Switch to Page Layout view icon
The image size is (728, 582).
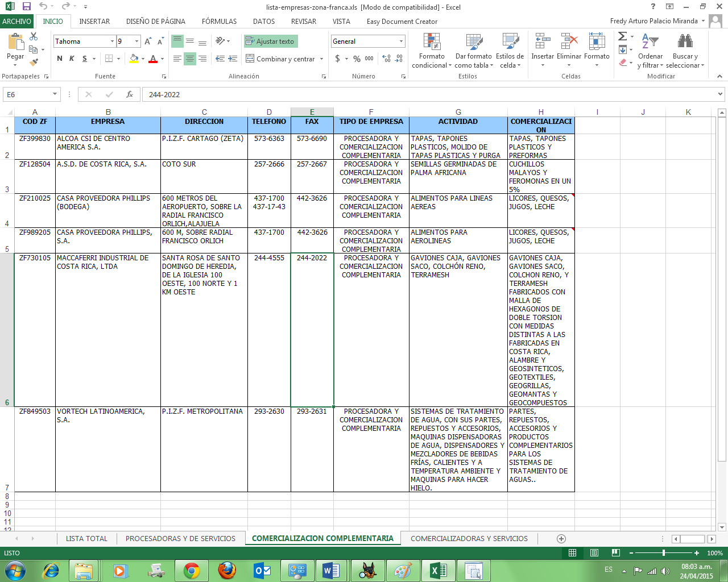594,552
